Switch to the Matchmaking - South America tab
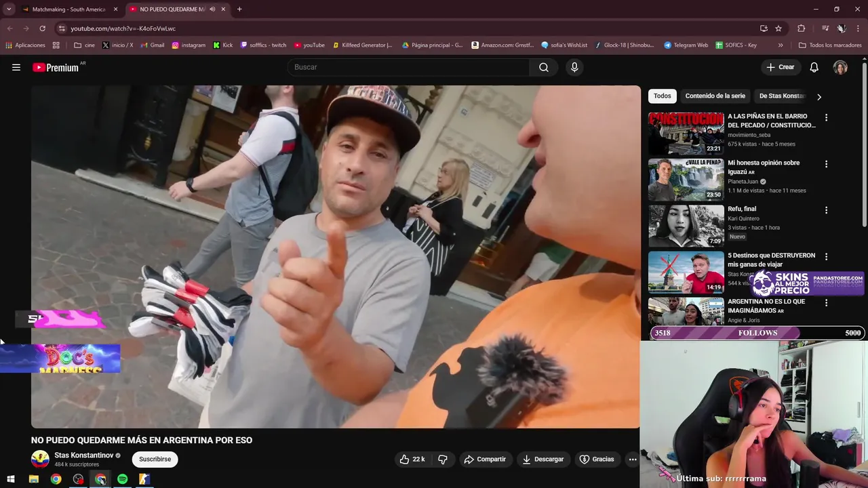This screenshot has width=868, height=488. (68, 9)
